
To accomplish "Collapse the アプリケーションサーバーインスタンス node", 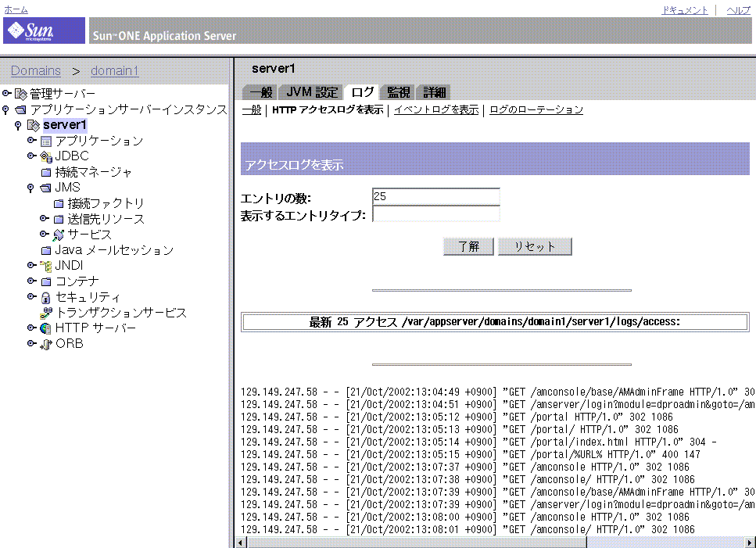I will 5,110.
